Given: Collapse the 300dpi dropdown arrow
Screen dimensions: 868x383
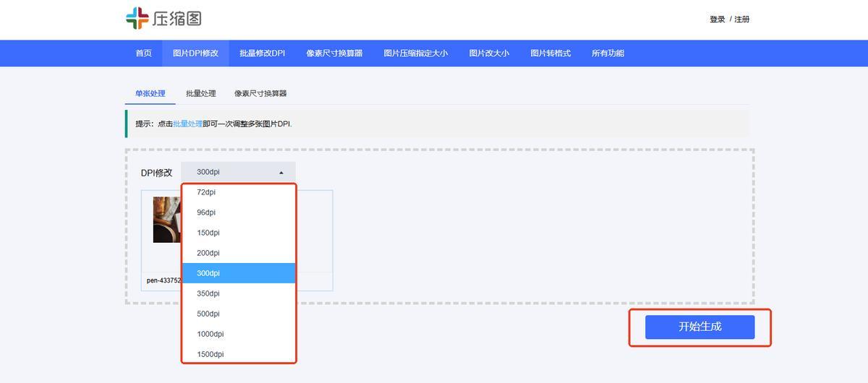Looking at the screenshot, I should [x=281, y=173].
